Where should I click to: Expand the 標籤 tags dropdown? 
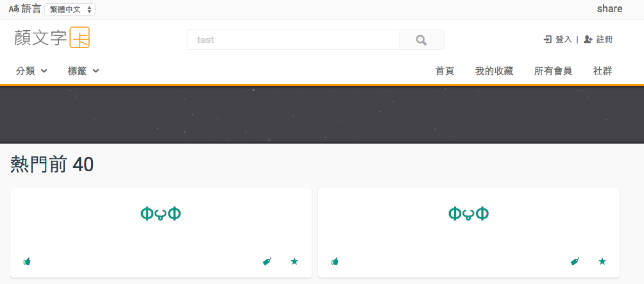pos(83,71)
